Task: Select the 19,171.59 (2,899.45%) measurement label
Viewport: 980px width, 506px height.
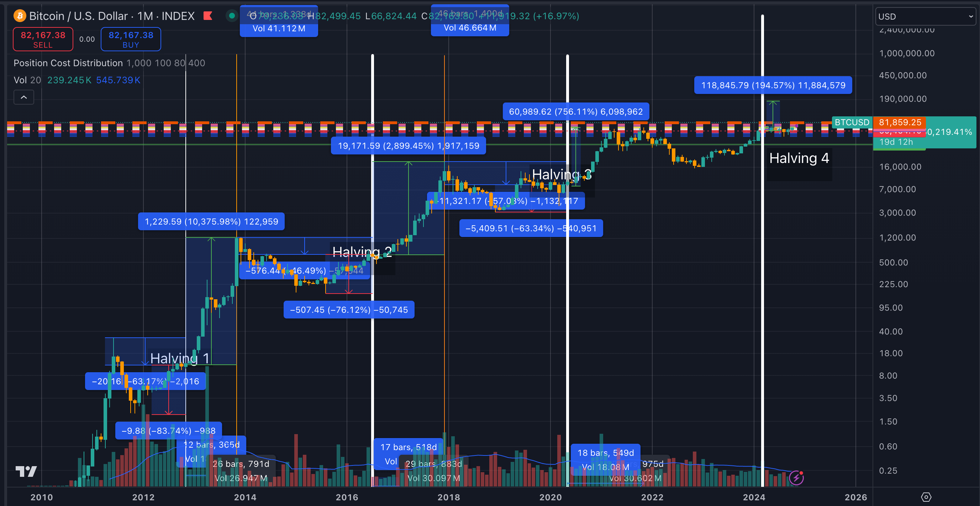Action: point(409,146)
